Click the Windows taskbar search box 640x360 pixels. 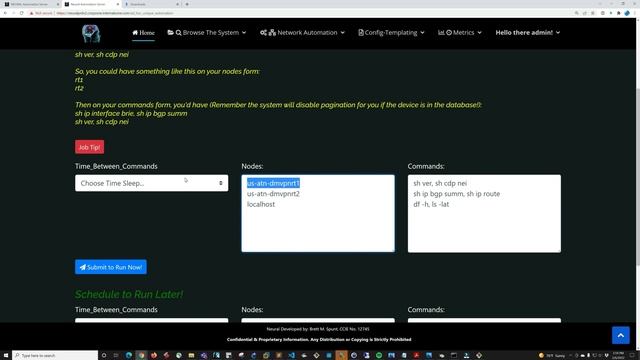pos(55,356)
